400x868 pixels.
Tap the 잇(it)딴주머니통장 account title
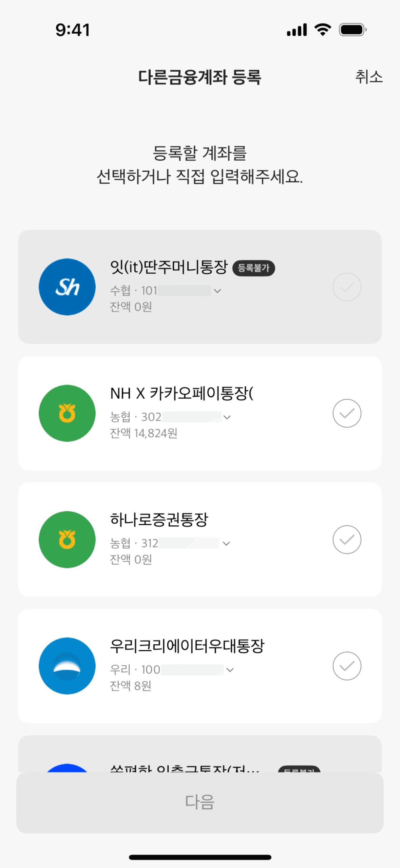[x=169, y=267]
